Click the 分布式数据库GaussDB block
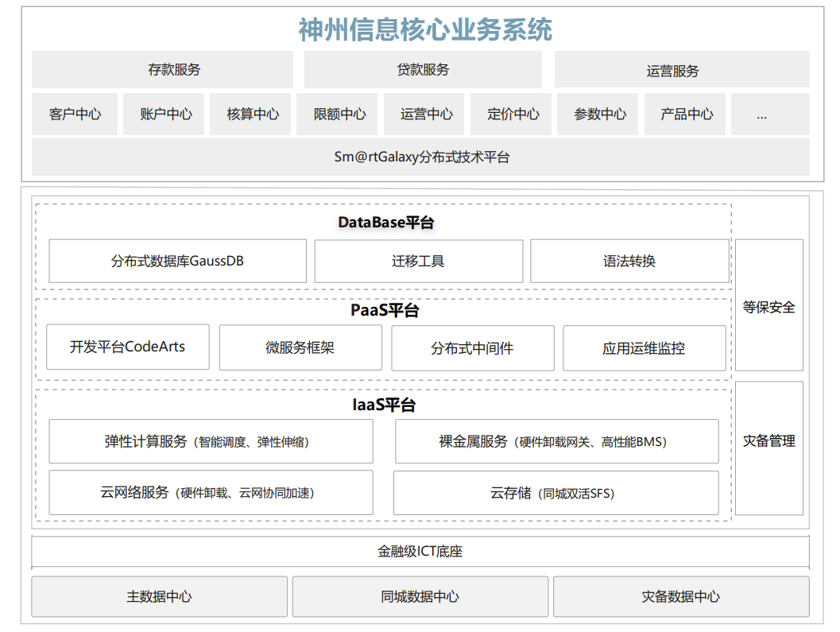Image resolution: width=840 pixels, height=632 pixels. pyautogui.click(x=178, y=261)
